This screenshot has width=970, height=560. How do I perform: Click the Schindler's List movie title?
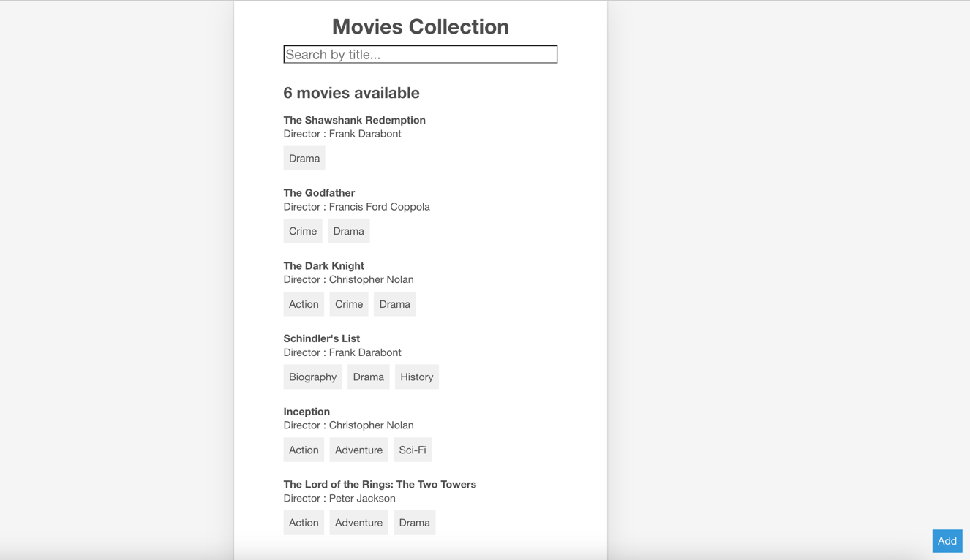click(321, 338)
